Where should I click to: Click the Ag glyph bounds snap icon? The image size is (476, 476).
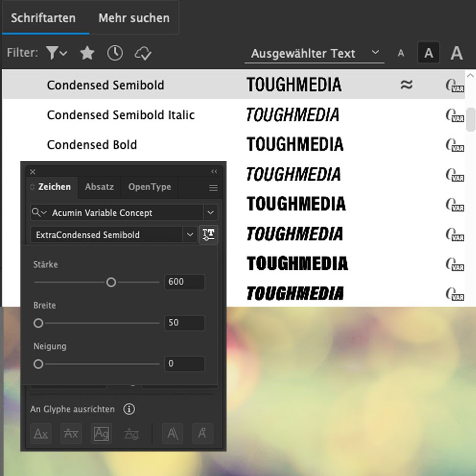click(x=101, y=434)
